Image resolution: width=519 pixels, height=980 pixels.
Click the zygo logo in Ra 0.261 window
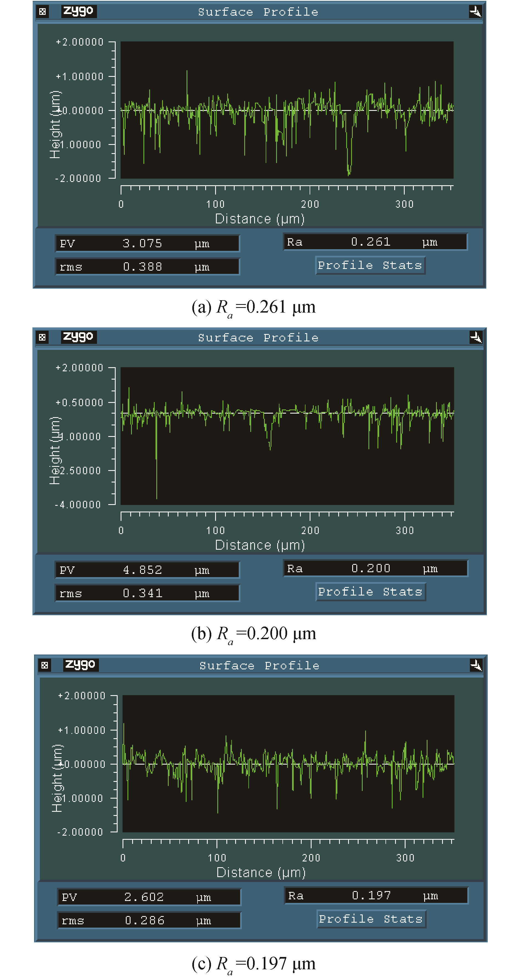coord(78,12)
